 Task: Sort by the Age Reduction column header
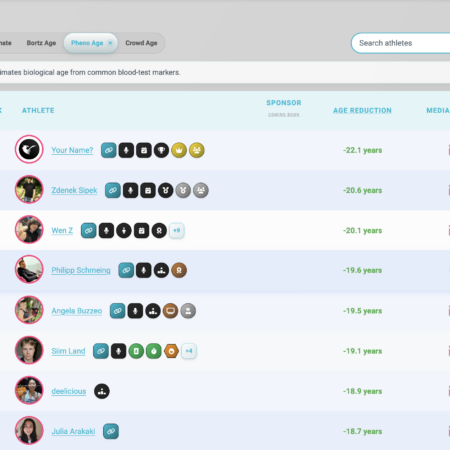pos(362,111)
